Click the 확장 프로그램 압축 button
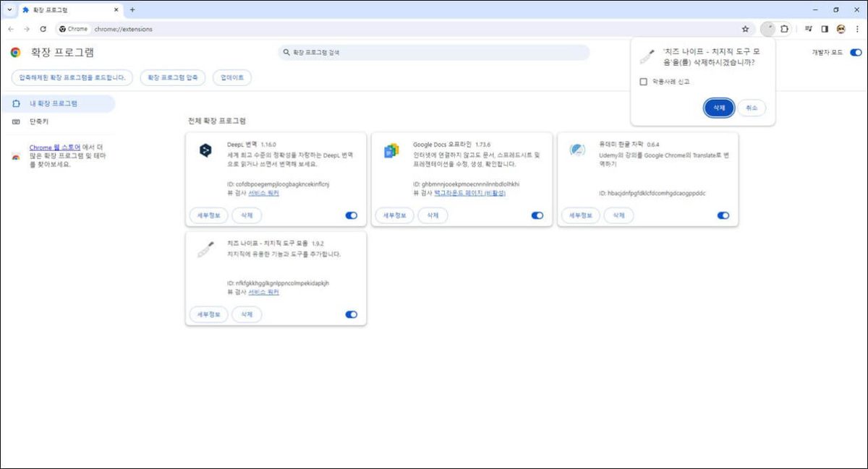Image resolution: width=868 pixels, height=469 pixels. click(173, 77)
